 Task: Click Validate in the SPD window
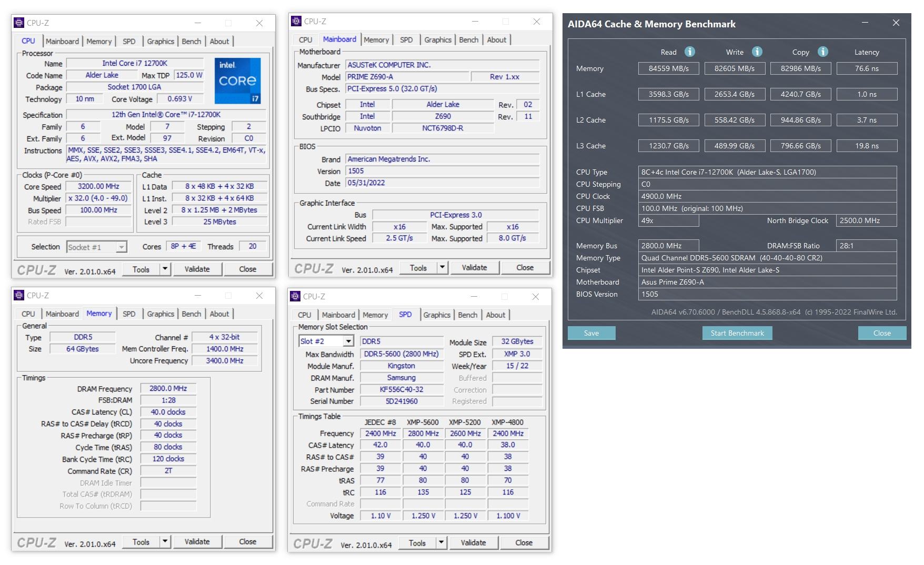[x=473, y=543]
